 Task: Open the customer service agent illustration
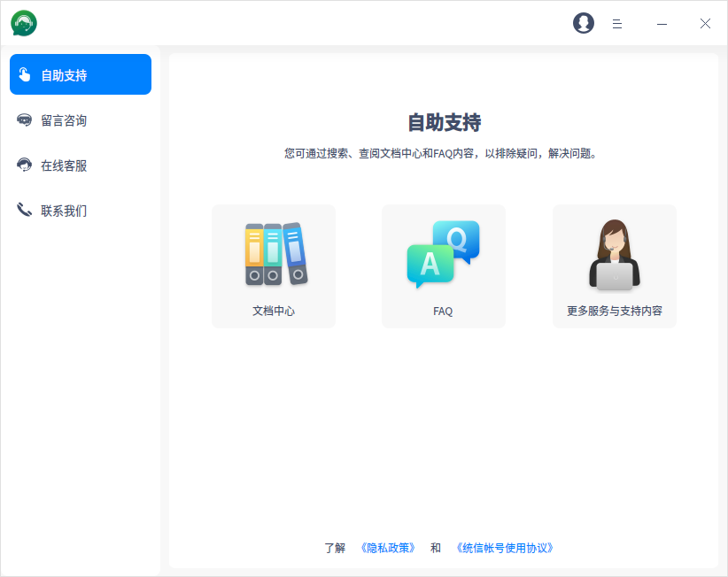coord(615,255)
